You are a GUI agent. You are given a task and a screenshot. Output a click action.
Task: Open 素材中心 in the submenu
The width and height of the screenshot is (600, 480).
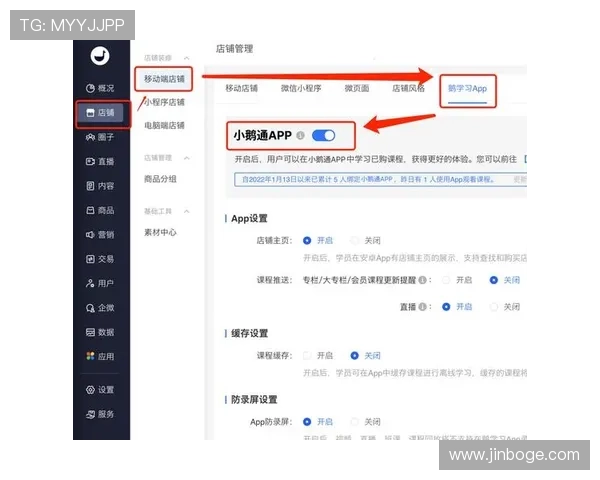(160, 232)
